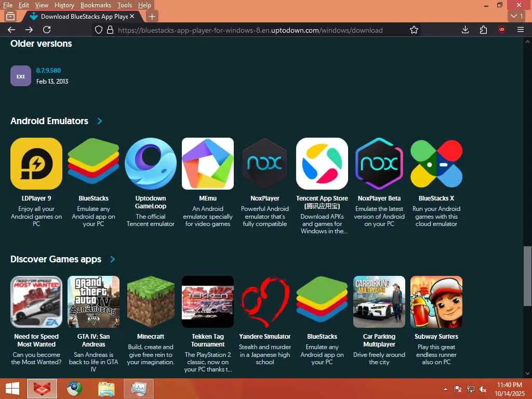
Task: Click the page vertical scrollbar thumb
Action: [x=527, y=276]
